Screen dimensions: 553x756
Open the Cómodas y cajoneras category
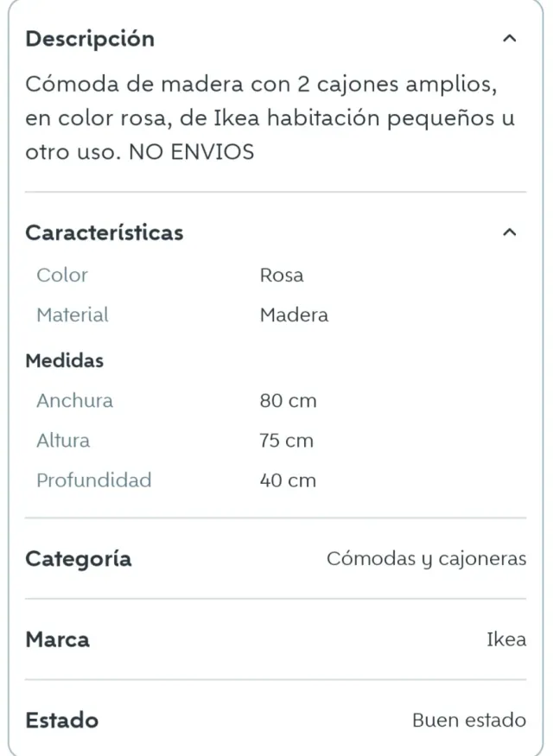click(x=426, y=558)
